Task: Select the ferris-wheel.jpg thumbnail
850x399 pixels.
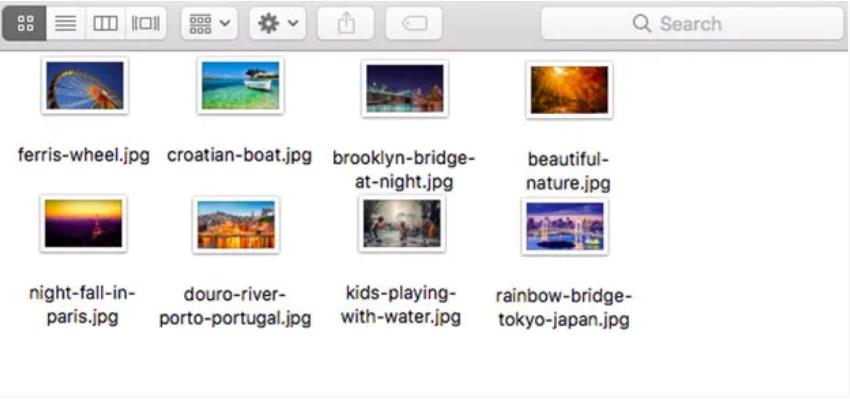Action: click(x=85, y=85)
